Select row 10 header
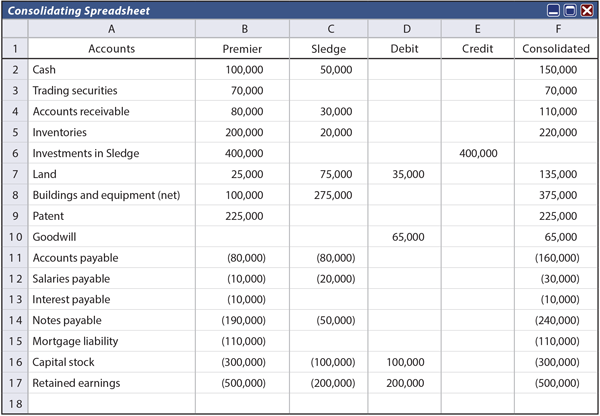Image resolution: width=600 pixels, height=416 pixels. [15, 237]
